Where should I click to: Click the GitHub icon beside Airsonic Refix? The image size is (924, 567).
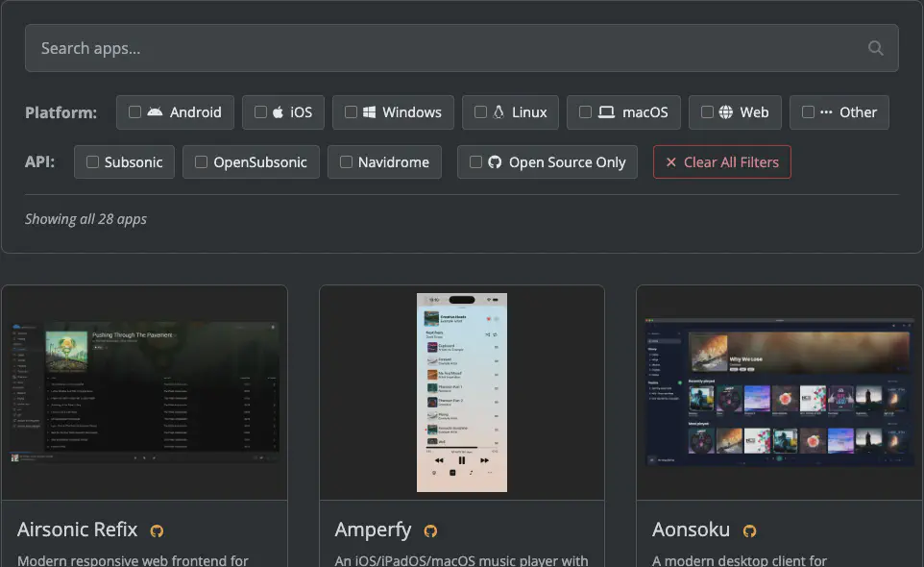tap(157, 530)
